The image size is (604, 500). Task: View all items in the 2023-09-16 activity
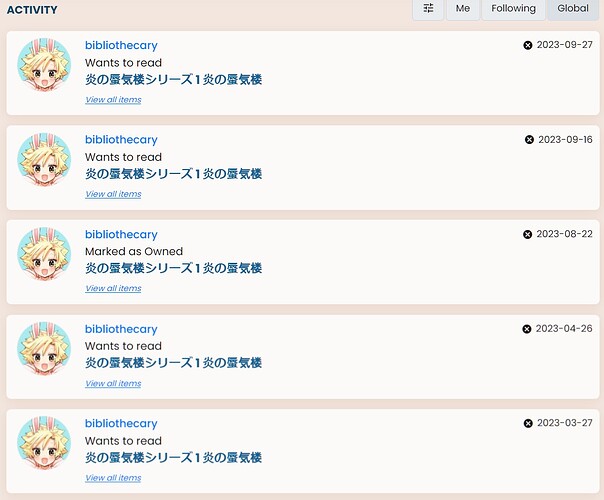[113, 194]
